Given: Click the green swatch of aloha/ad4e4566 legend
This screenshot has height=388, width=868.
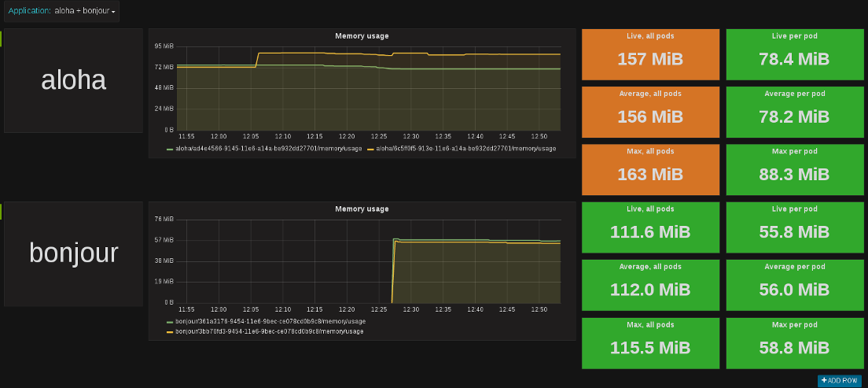Looking at the screenshot, I should click(x=170, y=149).
